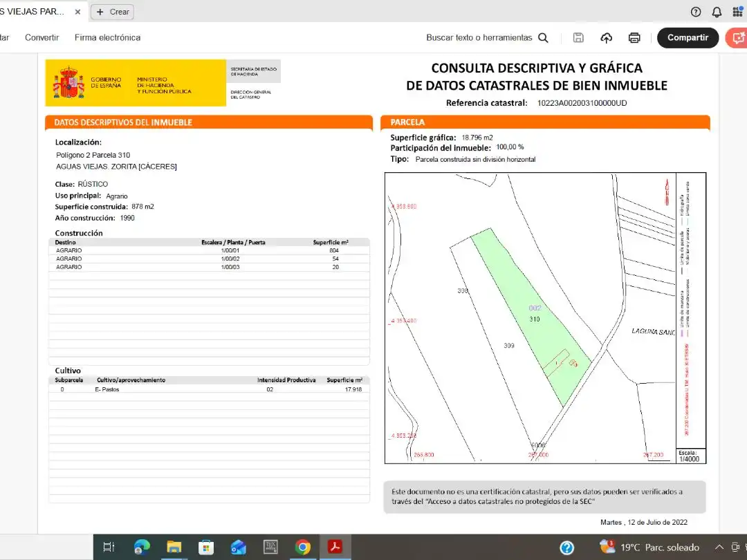Click the upload to cloud icon
Viewport: 747px width, 560px height.
[x=606, y=37]
